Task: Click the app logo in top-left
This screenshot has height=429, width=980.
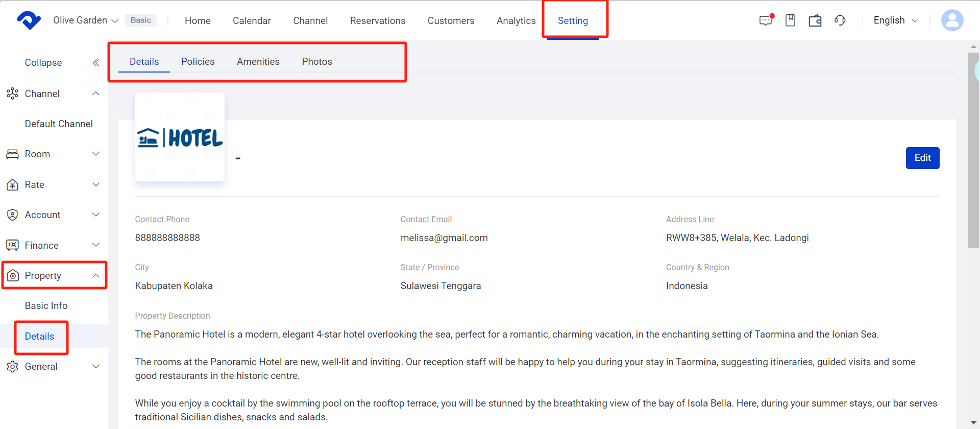Action: pyautogui.click(x=29, y=20)
